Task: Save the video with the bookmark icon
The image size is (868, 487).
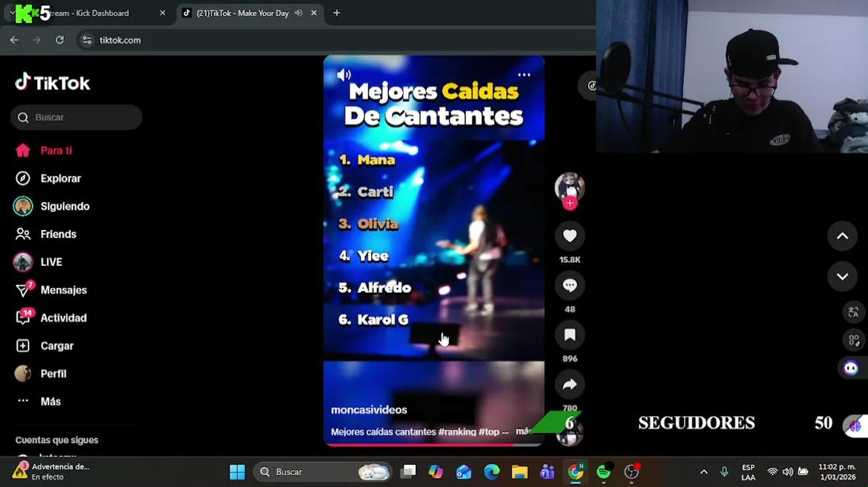Action: tap(570, 335)
